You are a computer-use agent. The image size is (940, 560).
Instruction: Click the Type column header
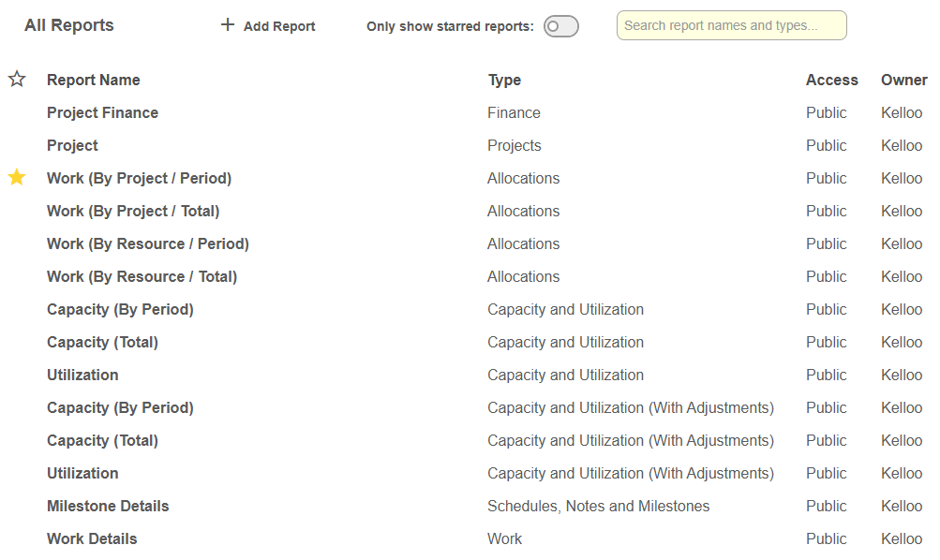pyautogui.click(x=504, y=80)
